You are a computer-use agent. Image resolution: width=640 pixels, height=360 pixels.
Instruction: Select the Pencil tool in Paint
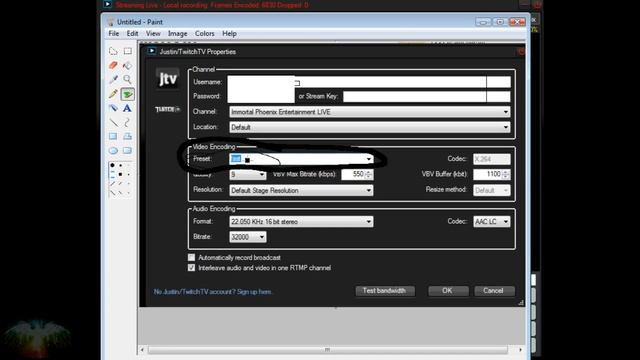pos(113,94)
